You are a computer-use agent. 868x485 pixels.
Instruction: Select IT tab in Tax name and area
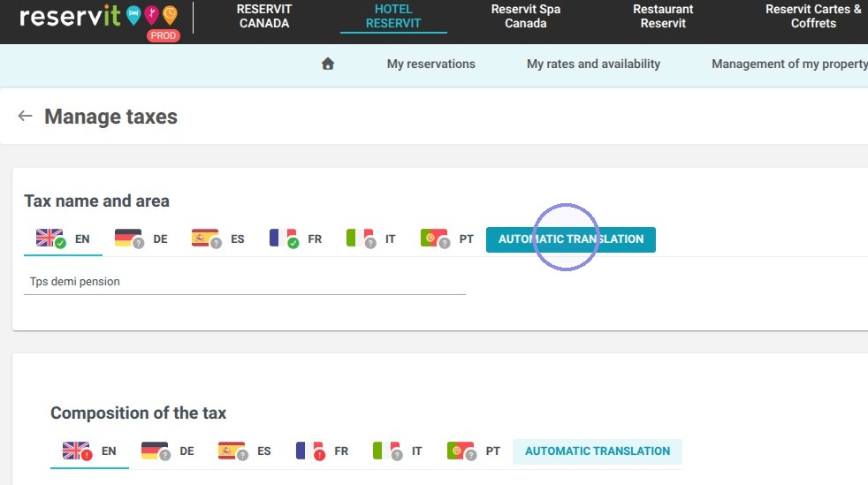(371, 239)
